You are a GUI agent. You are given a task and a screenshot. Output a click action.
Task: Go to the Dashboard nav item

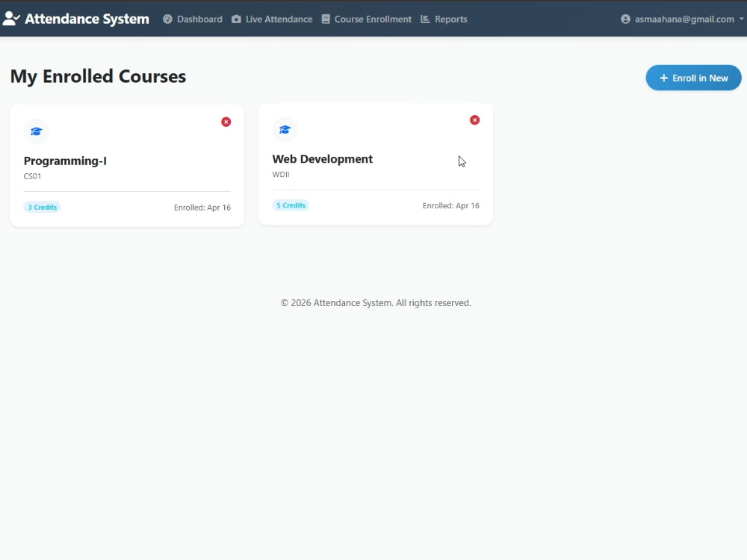[x=193, y=19]
